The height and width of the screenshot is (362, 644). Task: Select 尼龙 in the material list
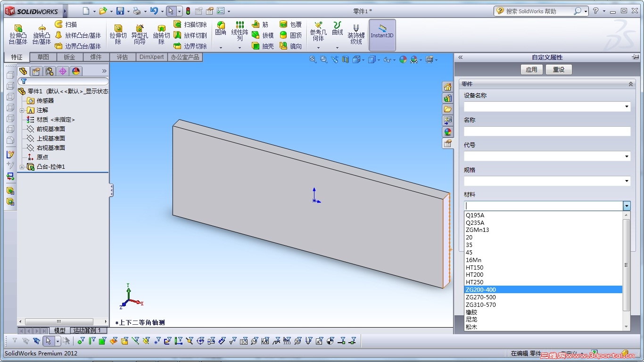coord(543,320)
